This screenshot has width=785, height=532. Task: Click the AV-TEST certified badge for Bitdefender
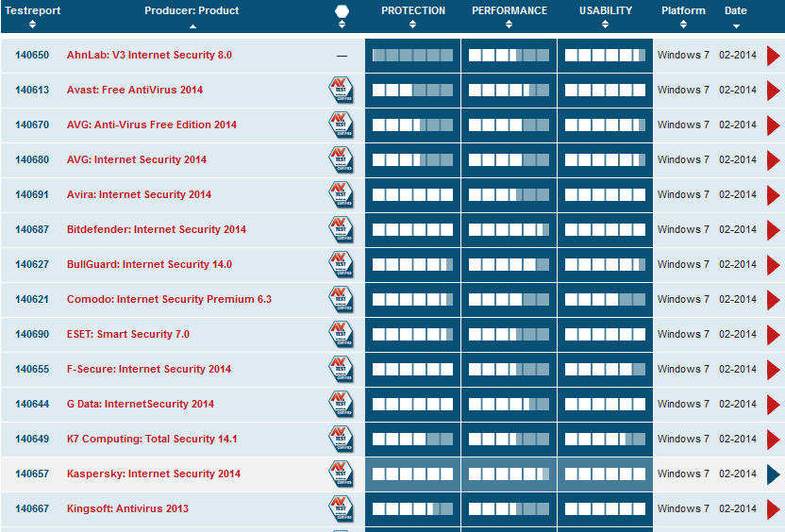point(342,230)
